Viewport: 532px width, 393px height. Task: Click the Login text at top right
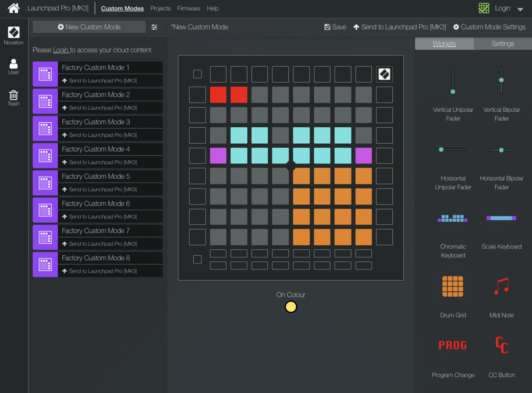(502, 8)
